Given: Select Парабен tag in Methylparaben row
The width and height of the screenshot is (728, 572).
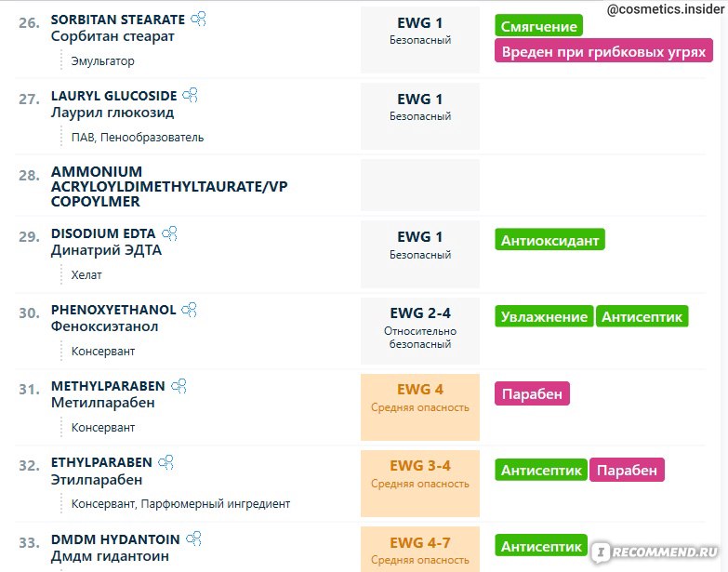Looking at the screenshot, I should (x=532, y=393).
